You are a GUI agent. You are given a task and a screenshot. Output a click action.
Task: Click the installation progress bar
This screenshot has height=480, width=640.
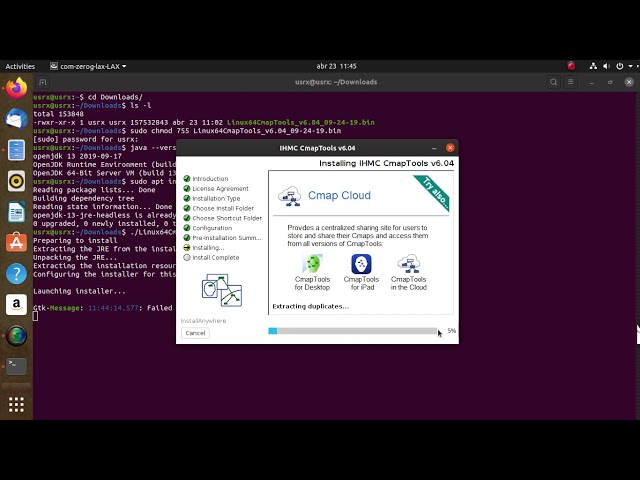click(352, 331)
